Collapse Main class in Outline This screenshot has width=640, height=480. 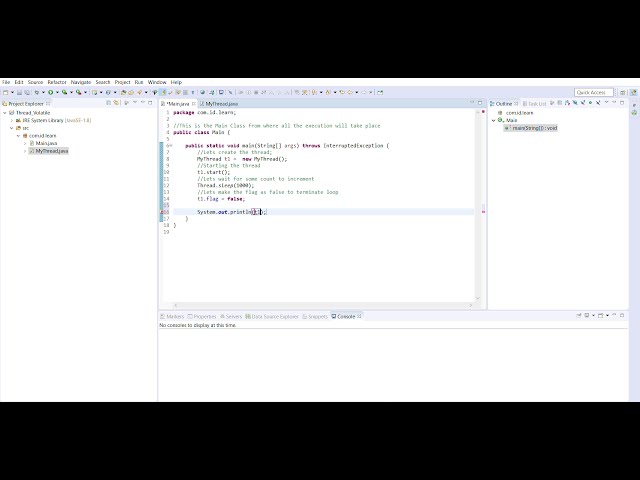coord(493,120)
